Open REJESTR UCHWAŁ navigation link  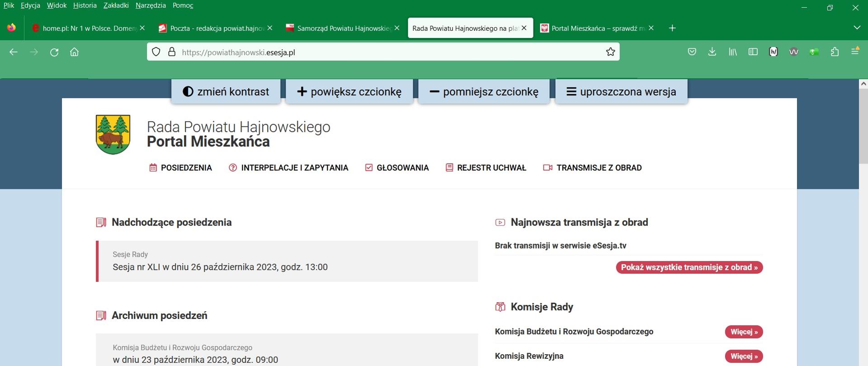486,168
